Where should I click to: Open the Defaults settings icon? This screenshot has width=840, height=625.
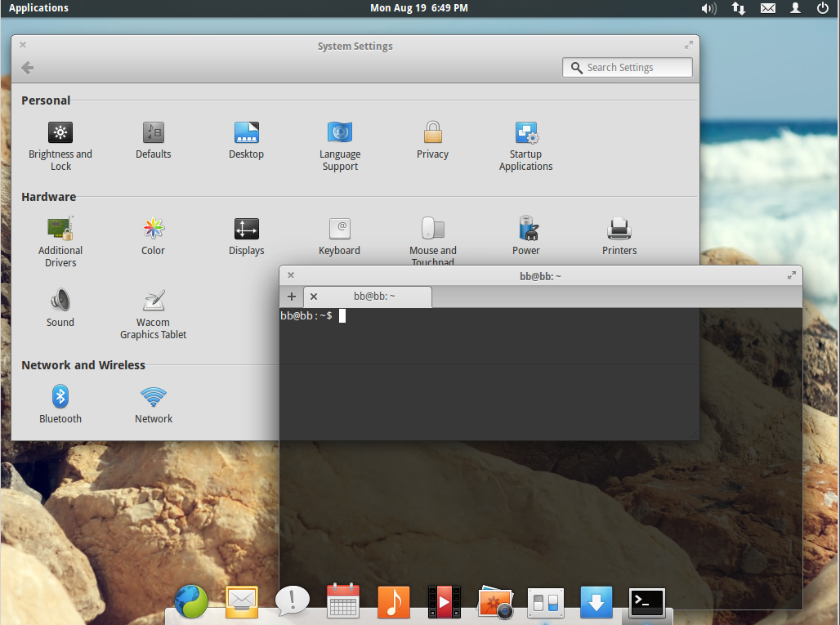click(x=153, y=132)
